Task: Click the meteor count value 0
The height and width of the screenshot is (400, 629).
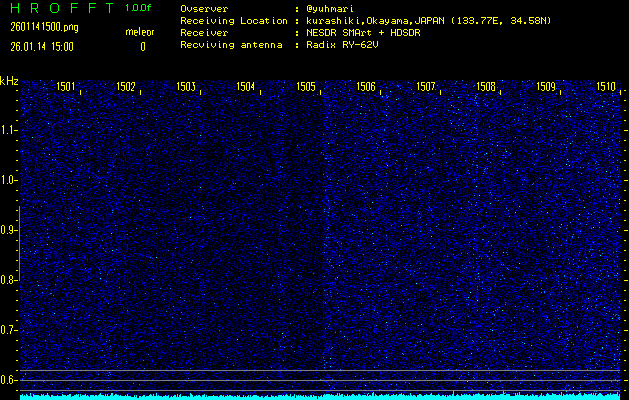Action: tap(143, 47)
